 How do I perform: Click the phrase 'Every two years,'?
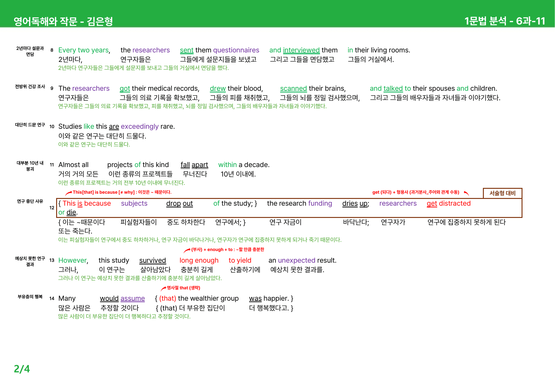pyautogui.click(x=84, y=50)
